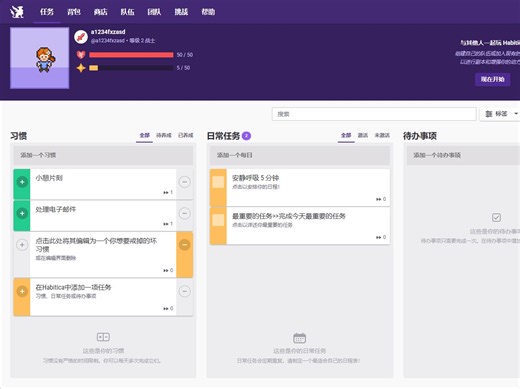This screenshot has height=389, width=520.
Task: Click the 习惯 column heading
Action: [x=19, y=136]
